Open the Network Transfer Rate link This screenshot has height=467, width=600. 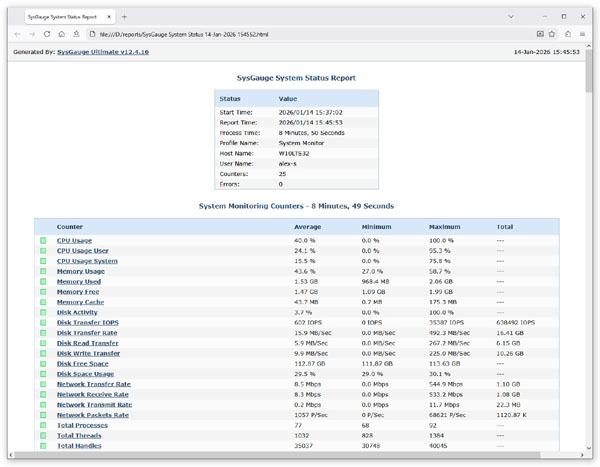pyautogui.click(x=94, y=384)
